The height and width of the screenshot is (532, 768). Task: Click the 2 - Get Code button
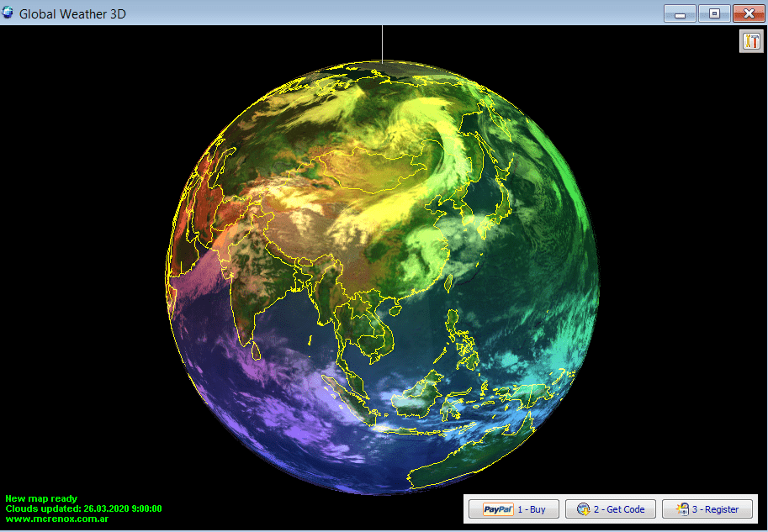pos(611,509)
